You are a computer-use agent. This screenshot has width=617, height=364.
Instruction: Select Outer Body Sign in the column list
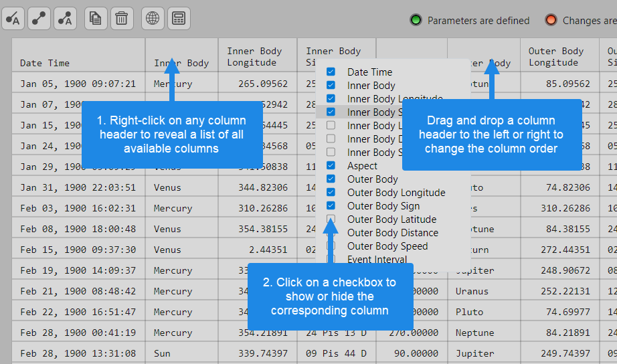pyautogui.click(x=383, y=206)
